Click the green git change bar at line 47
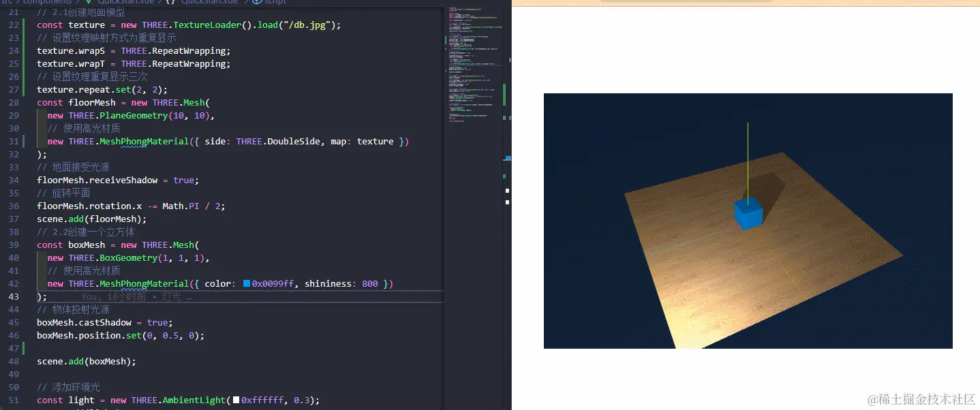Image resolution: width=980 pixels, height=410 pixels. tap(24, 349)
